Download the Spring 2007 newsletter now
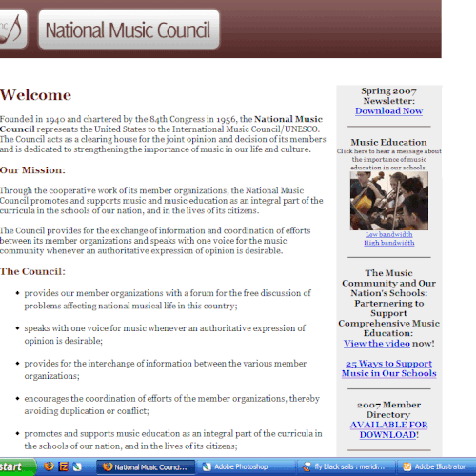This screenshot has height=476, width=476. pyautogui.click(x=388, y=111)
